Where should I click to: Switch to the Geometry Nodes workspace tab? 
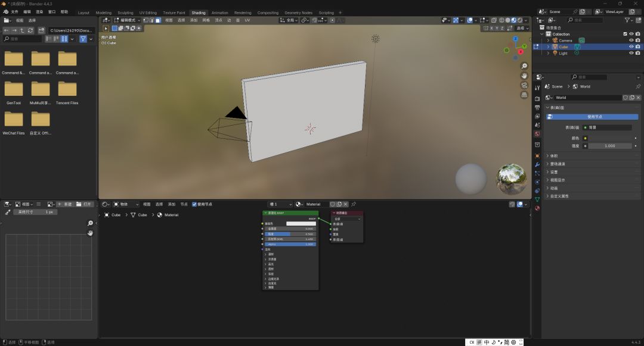298,13
